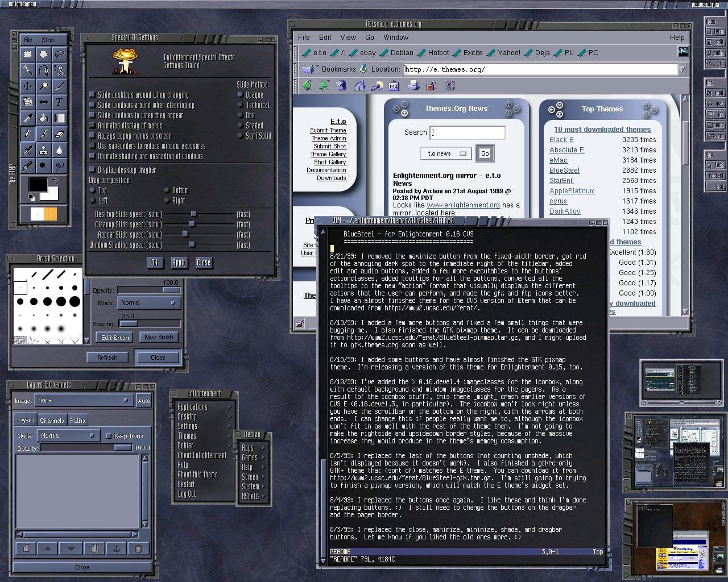Switch to the Channels tab
The width and height of the screenshot is (728, 582).
52,421
